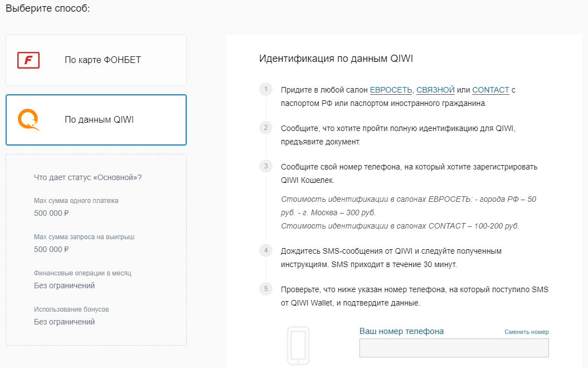Click the step 3 number circle
Image resolution: width=588 pixels, height=368 pixels.
coord(266,166)
